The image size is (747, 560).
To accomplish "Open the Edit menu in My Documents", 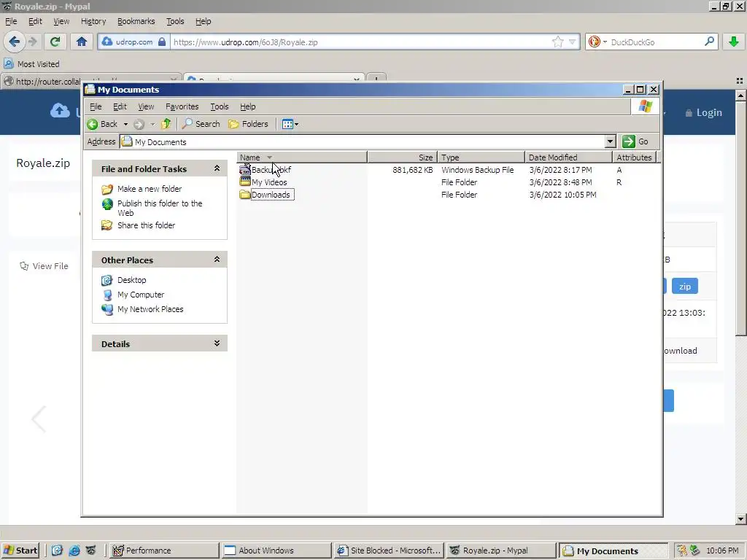I will 120,106.
